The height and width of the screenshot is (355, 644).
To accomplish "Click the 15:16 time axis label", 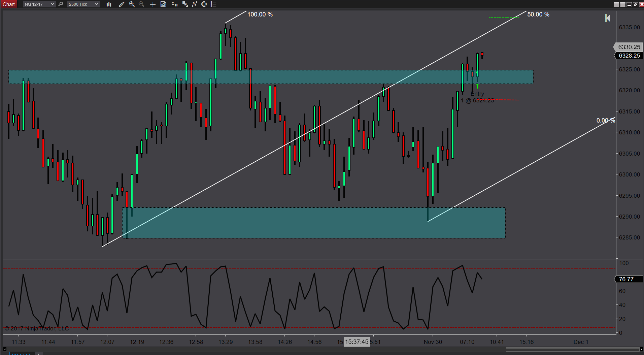I will click(527, 342).
